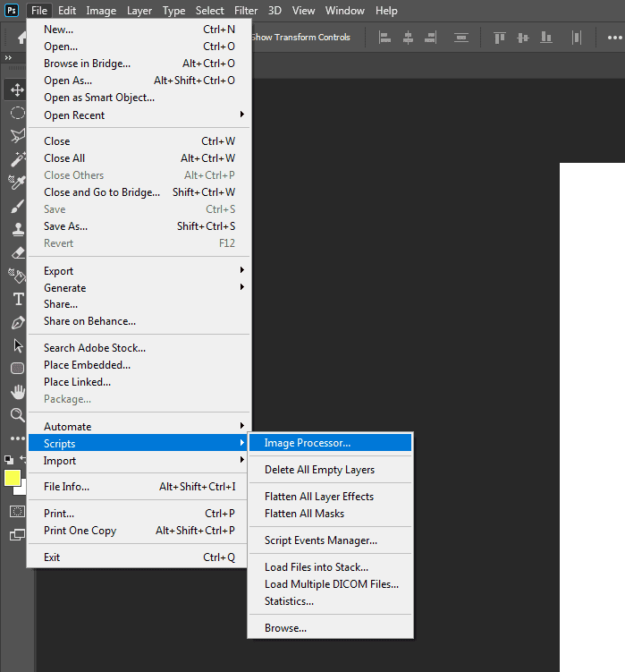Choose Delete All Empty Layers

point(330,469)
